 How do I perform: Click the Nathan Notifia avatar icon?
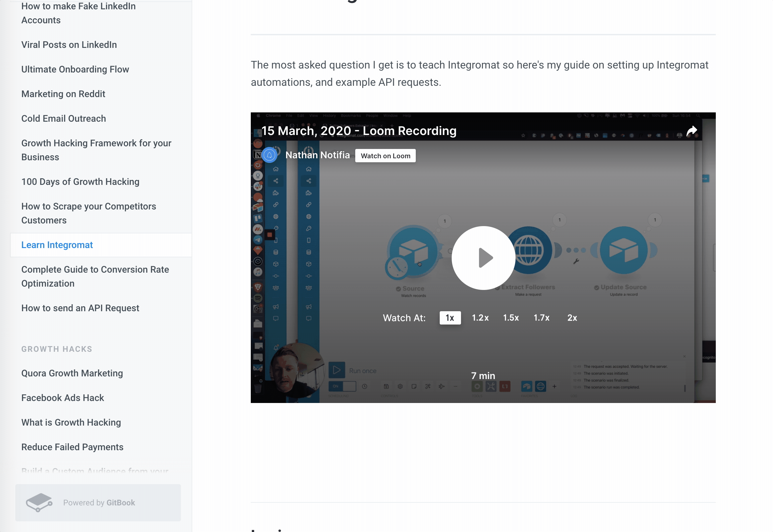point(269,155)
